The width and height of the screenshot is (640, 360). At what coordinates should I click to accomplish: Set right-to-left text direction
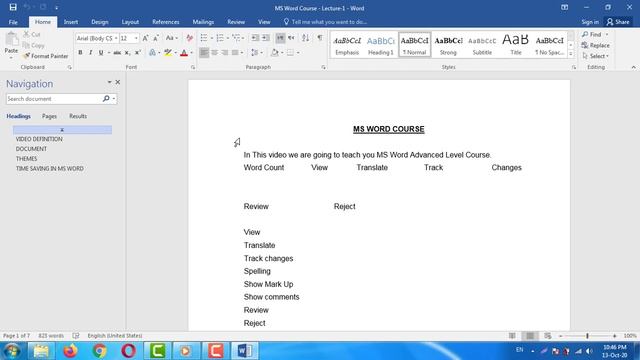point(291,38)
